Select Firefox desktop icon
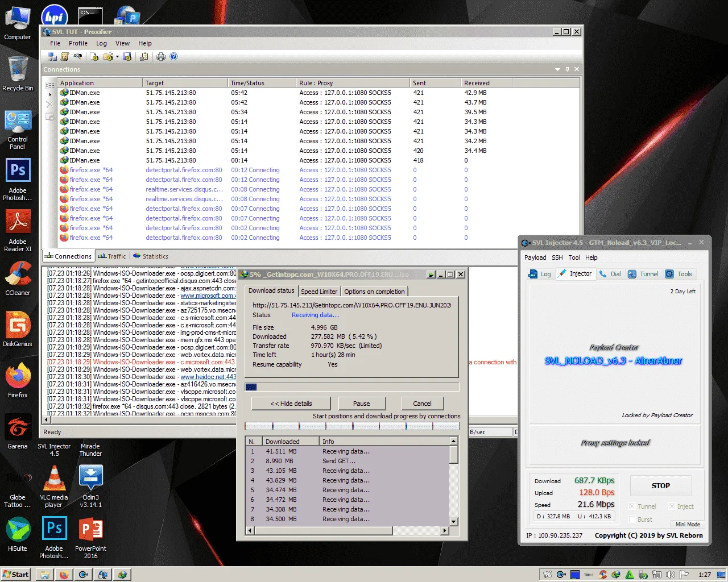The height and width of the screenshot is (582, 728). (18, 380)
